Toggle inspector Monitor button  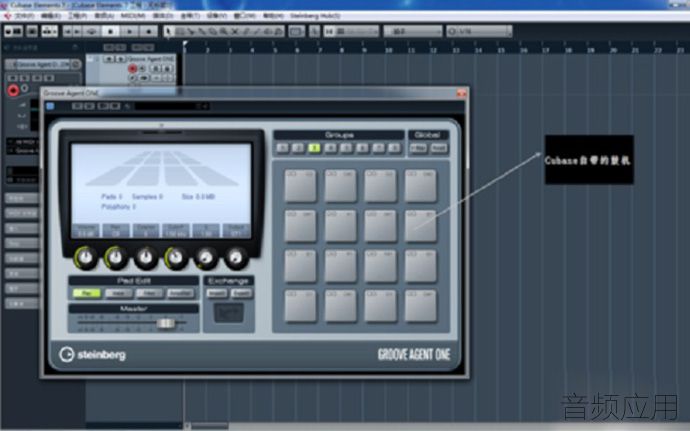[x=25, y=88]
